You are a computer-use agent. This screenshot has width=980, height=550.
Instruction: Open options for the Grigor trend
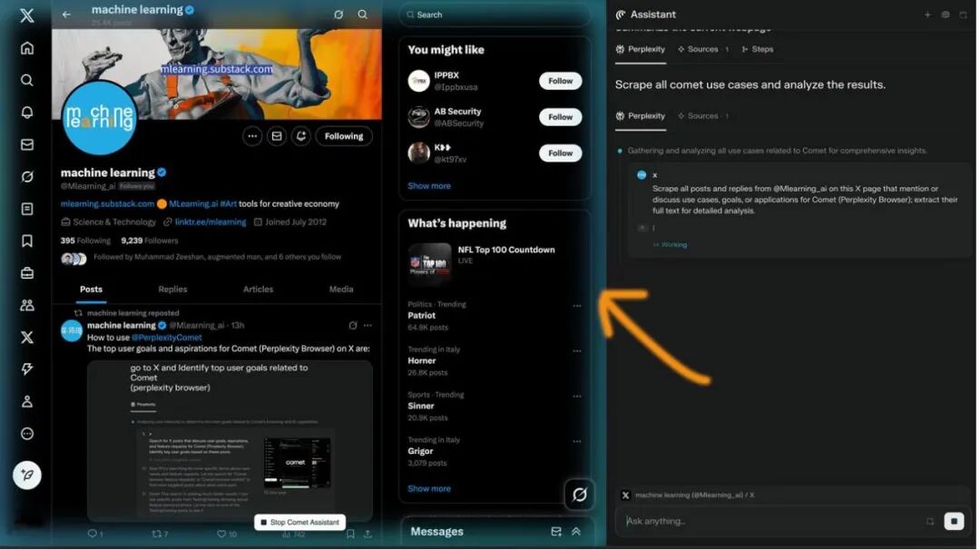click(577, 440)
